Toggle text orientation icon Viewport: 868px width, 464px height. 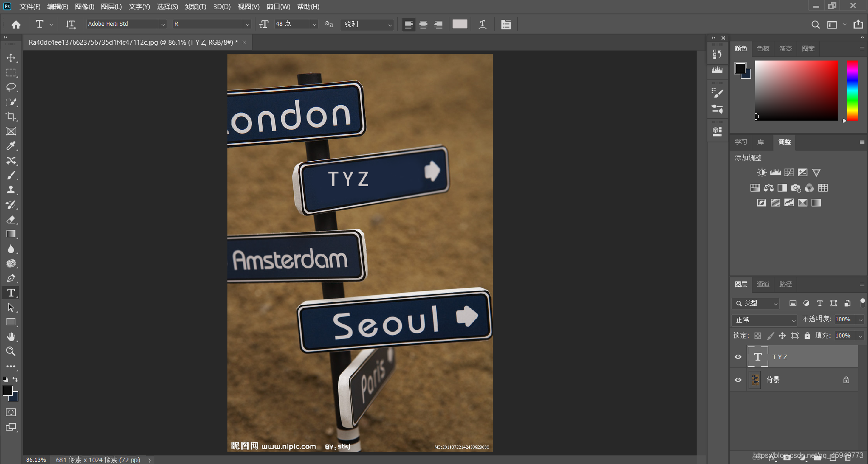[x=71, y=24]
